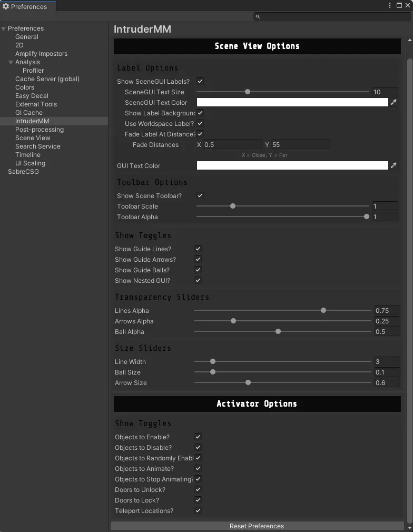Click the Preferences tab gear icon

6,6
